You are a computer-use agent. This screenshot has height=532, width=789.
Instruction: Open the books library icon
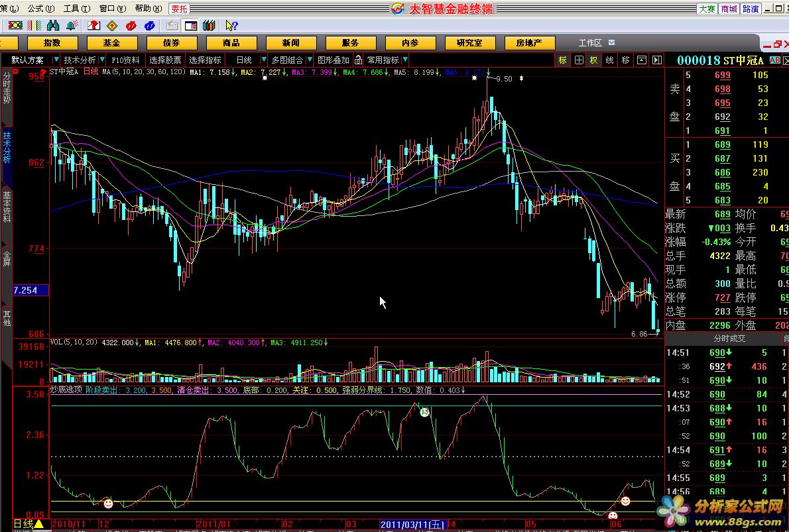tap(209, 26)
